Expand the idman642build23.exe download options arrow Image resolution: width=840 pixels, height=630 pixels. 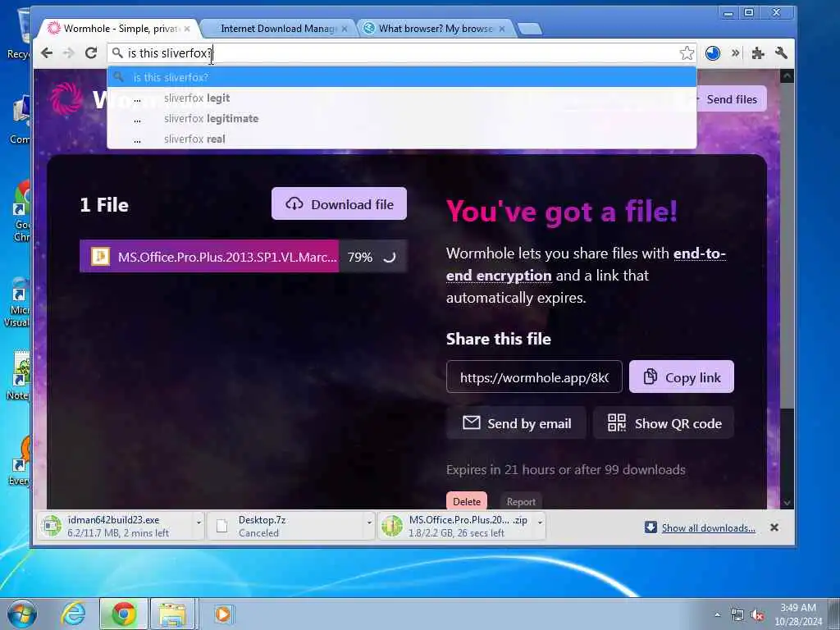[x=199, y=523]
